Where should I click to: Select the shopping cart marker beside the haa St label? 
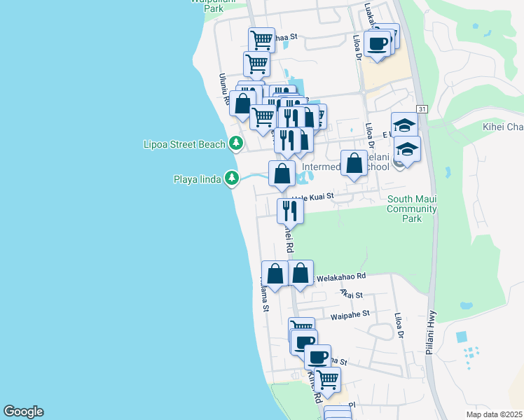[262, 39]
